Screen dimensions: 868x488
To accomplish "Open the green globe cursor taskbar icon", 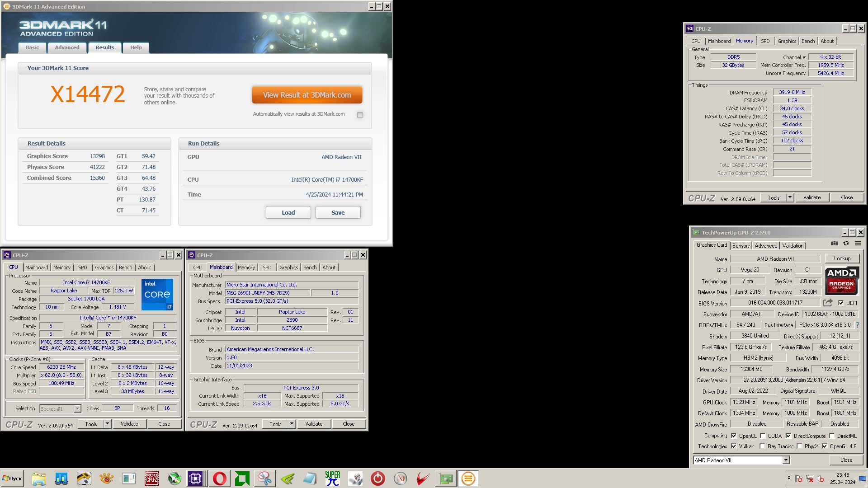I will (174, 479).
